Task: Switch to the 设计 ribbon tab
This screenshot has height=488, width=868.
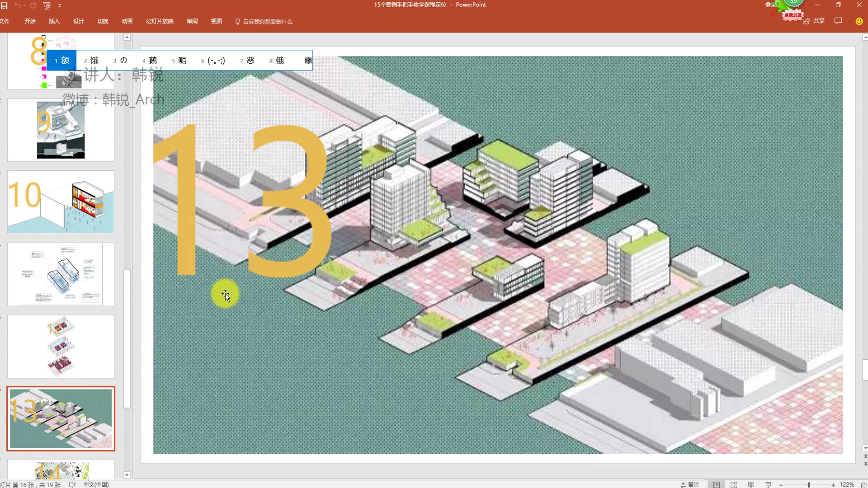Action: [x=79, y=21]
